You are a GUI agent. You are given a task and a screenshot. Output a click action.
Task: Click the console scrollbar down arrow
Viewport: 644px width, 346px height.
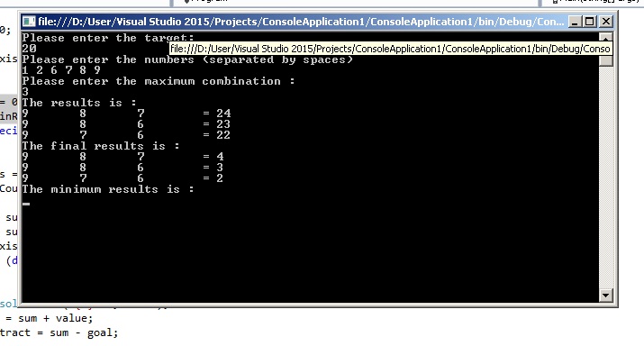tap(606, 295)
